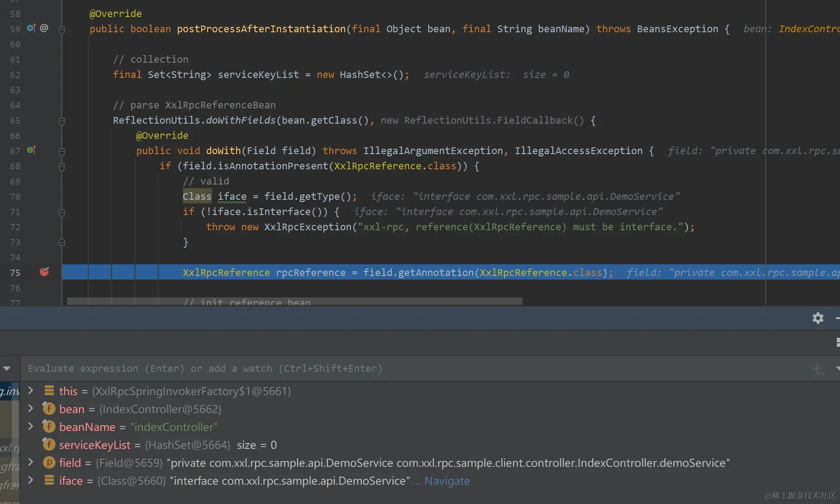The height and width of the screenshot is (504, 840).
Task: Click '{XxlRpcSpringInvokerFactory$1@5661}' value
Action: pos(192,391)
